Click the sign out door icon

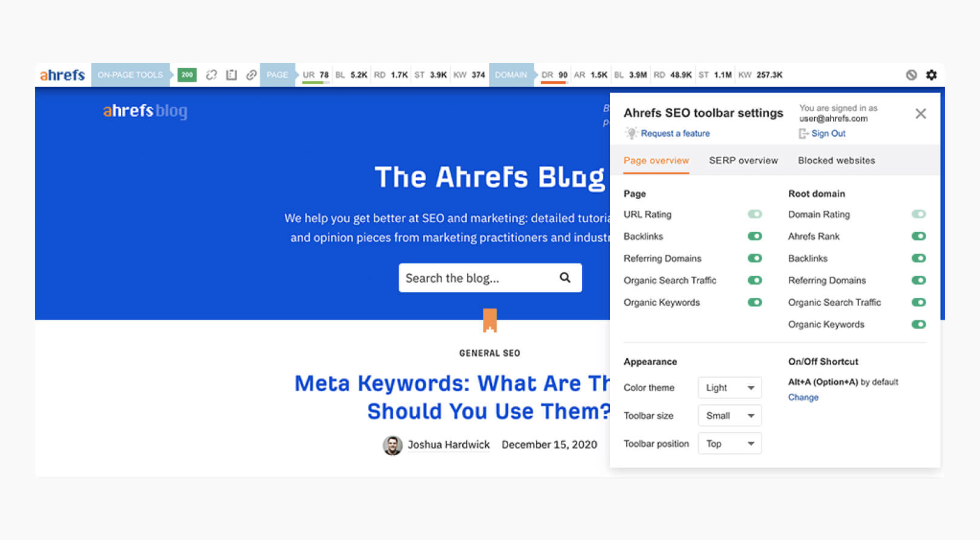pos(803,133)
